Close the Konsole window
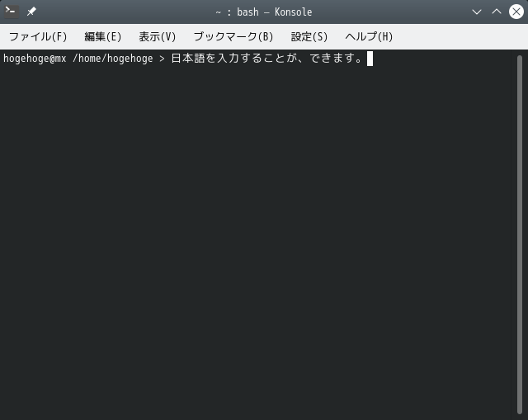 point(516,12)
